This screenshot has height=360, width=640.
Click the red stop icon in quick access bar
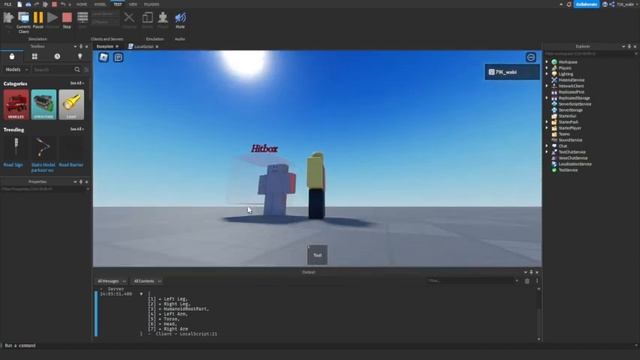[x=54, y=4]
